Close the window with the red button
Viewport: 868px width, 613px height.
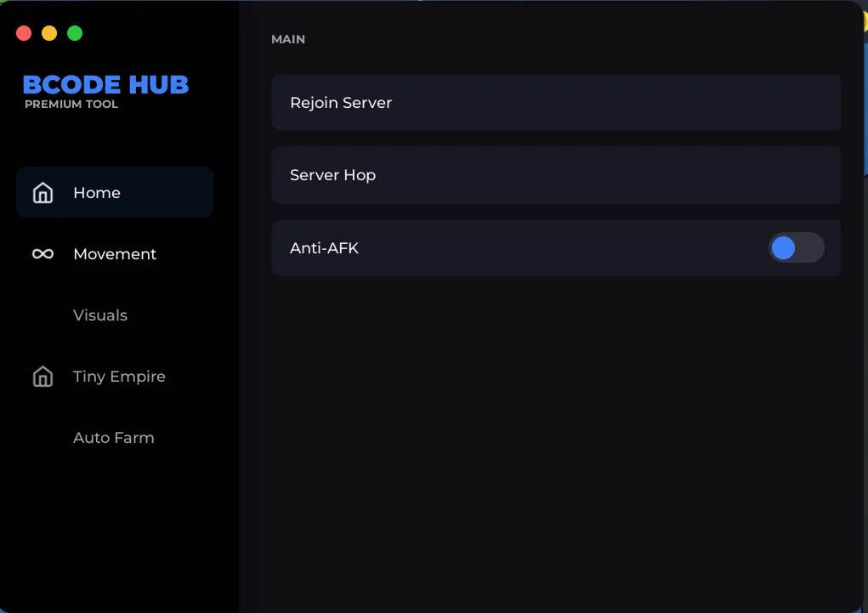tap(24, 33)
